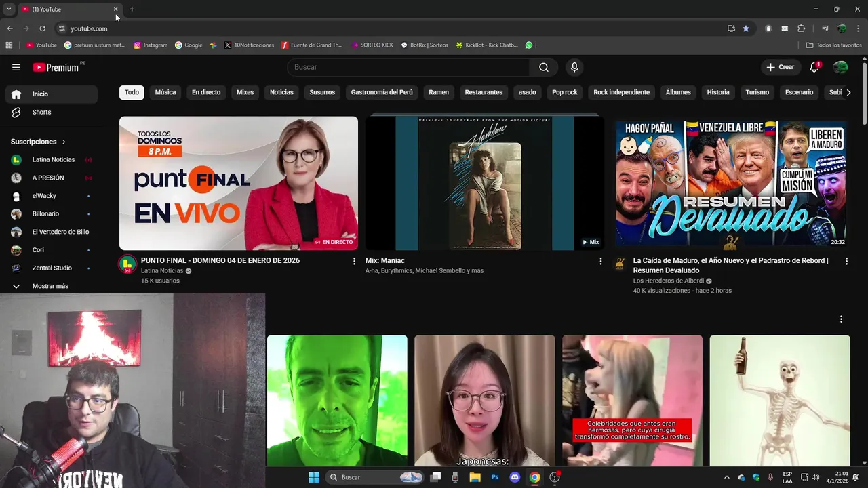Open Chrome three-dot menu

(x=859, y=28)
